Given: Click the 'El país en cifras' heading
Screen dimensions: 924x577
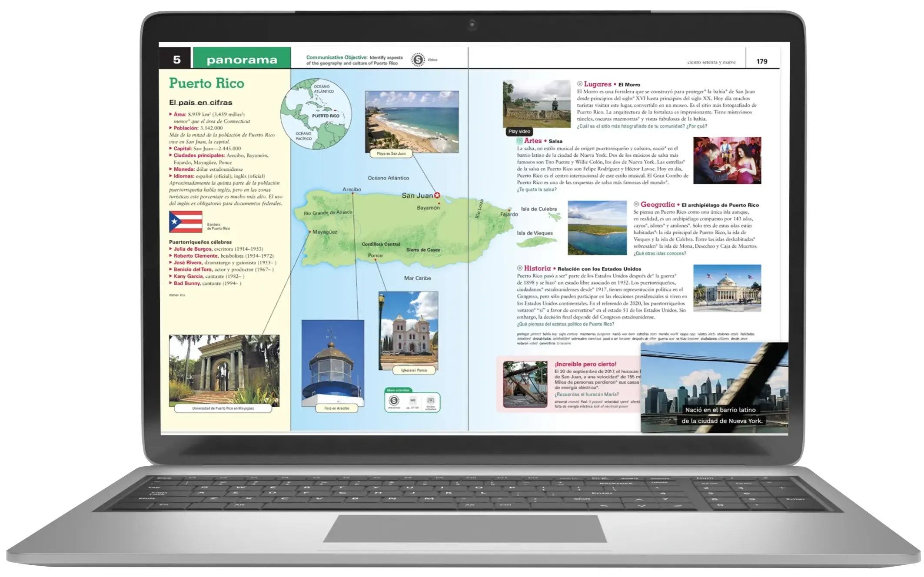Looking at the screenshot, I should pos(200,102).
